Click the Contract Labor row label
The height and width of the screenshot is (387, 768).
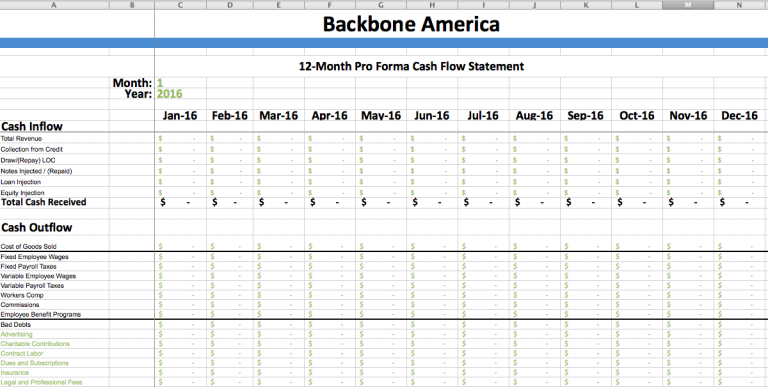click(x=22, y=353)
